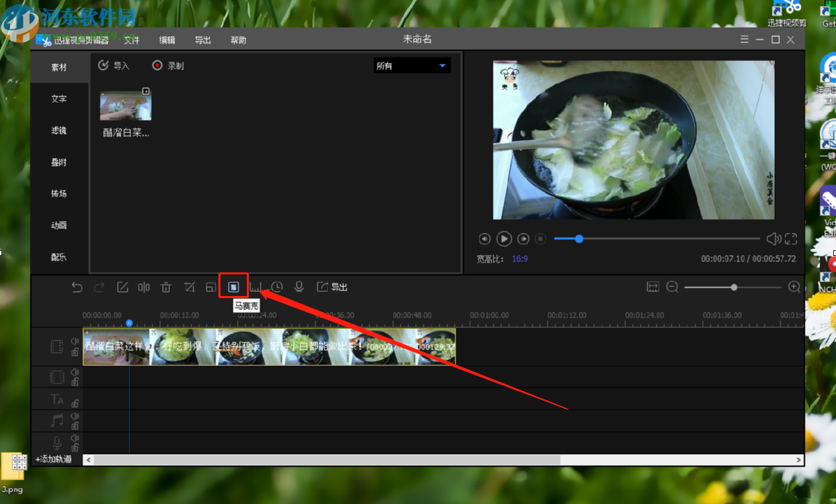Mute the second video track
Image resolution: width=836 pixels, height=504 pixels.
pyautogui.click(x=75, y=372)
